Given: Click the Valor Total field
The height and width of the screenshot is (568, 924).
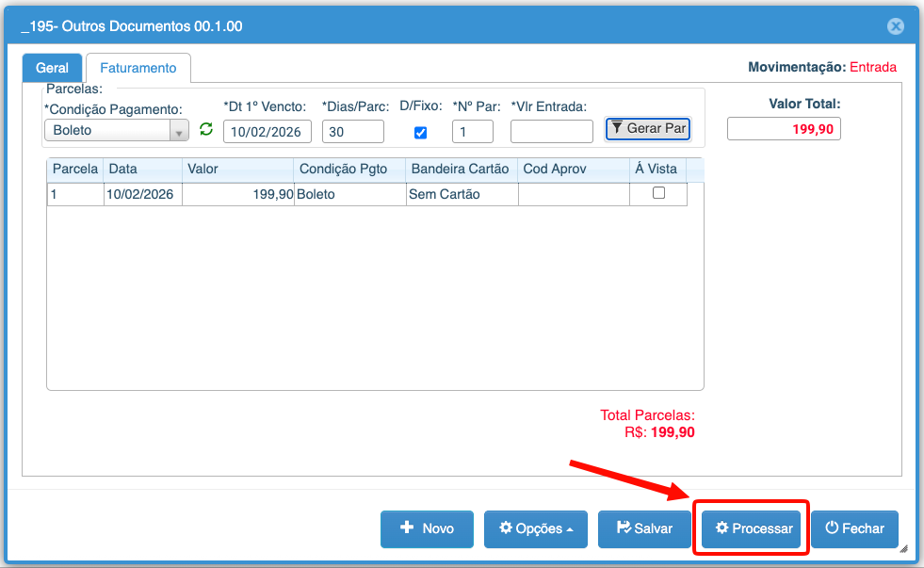Looking at the screenshot, I should tap(783, 128).
